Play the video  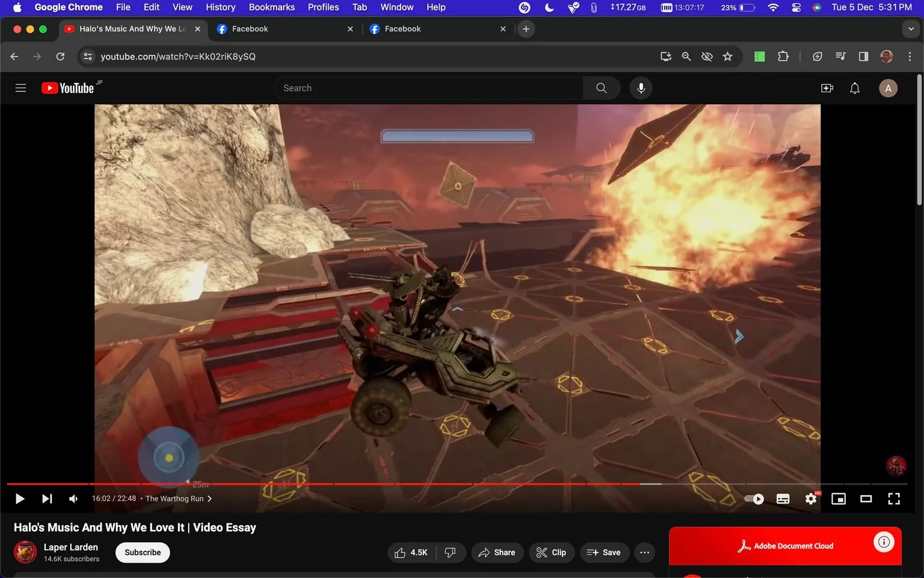(19, 499)
